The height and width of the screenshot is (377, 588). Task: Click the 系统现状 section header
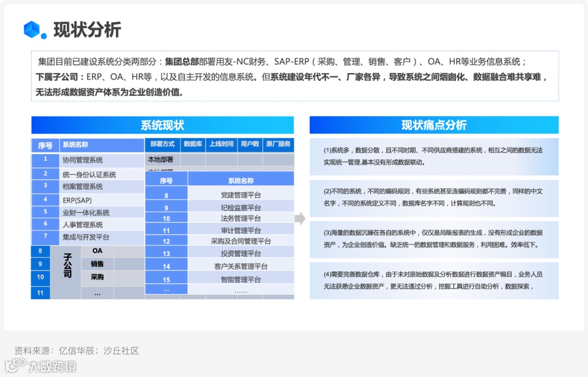coord(162,125)
